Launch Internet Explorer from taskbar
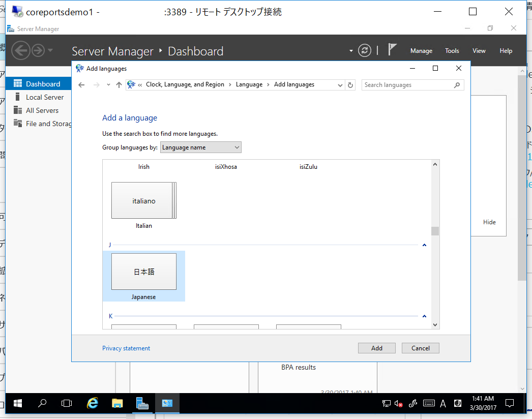 [92, 403]
